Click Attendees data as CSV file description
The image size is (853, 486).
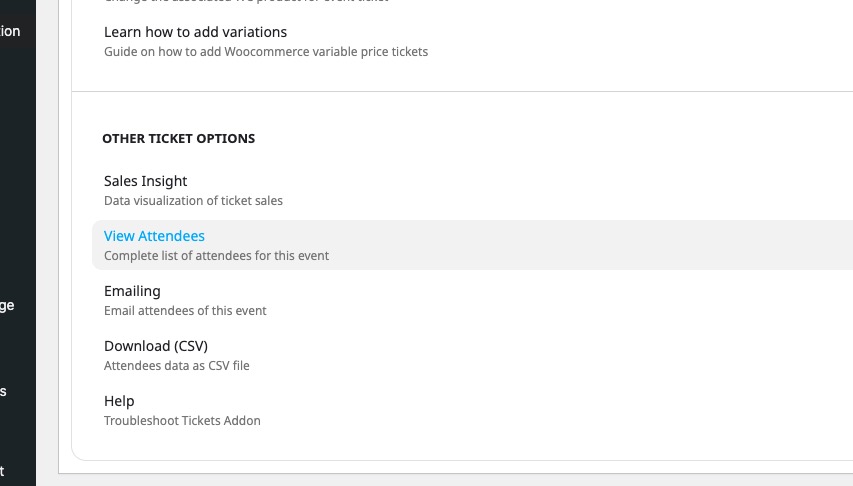tap(176, 366)
